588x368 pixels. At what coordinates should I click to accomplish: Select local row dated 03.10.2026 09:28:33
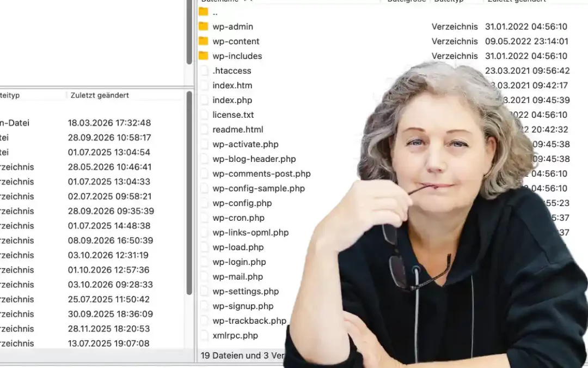[110, 285]
